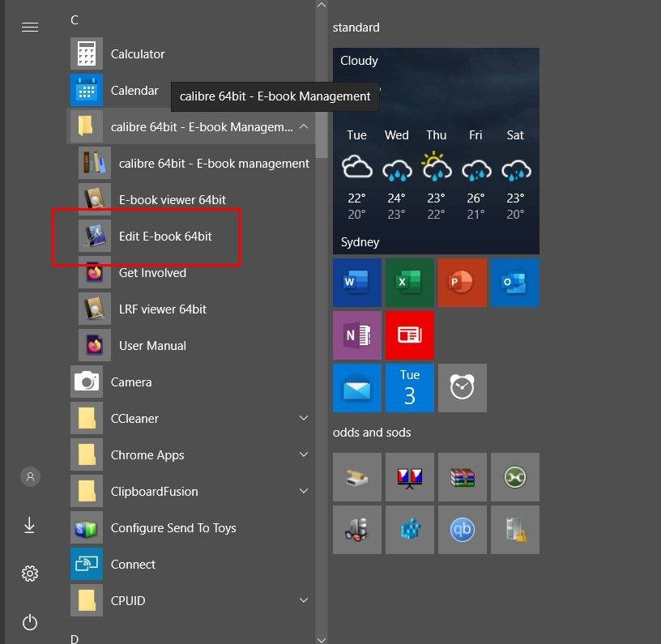
Task: Open the server with padlock tile
Action: coord(515,530)
